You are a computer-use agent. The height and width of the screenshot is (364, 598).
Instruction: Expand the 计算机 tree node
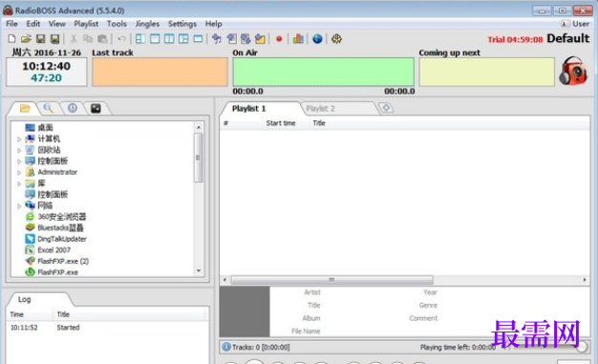pyautogui.click(x=19, y=139)
